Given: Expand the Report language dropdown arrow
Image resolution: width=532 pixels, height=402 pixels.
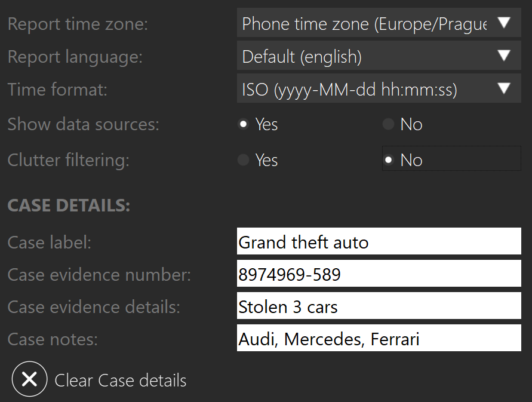Looking at the screenshot, I should [x=504, y=56].
